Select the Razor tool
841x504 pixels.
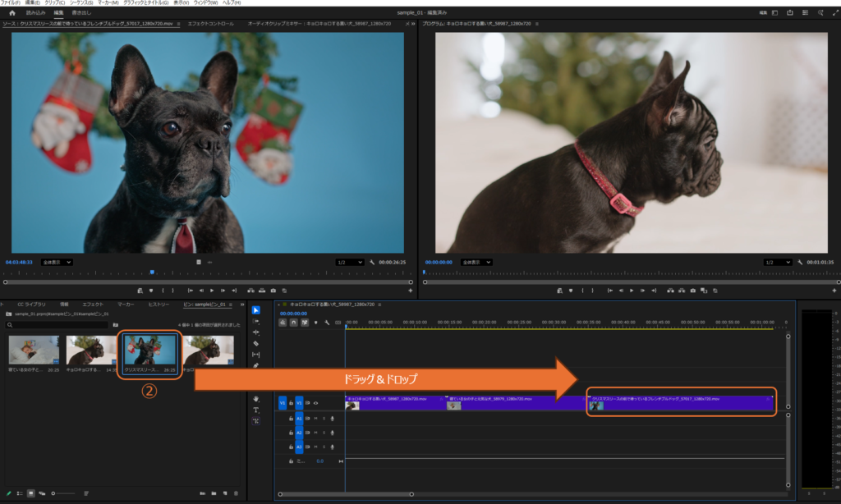click(x=256, y=343)
